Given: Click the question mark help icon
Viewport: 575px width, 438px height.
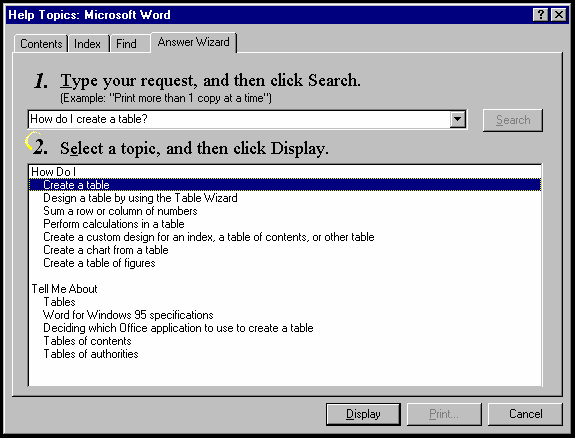Looking at the screenshot, I should tap(541, 15).
